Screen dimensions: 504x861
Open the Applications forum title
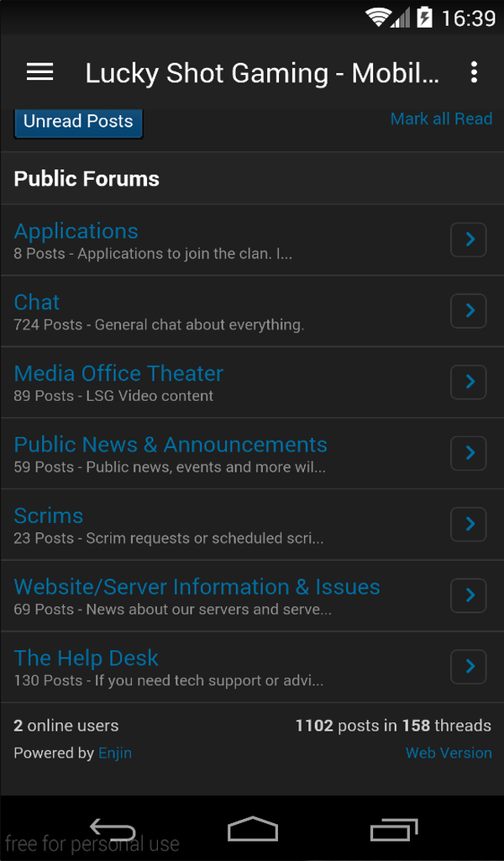click(x=76, y=231)
